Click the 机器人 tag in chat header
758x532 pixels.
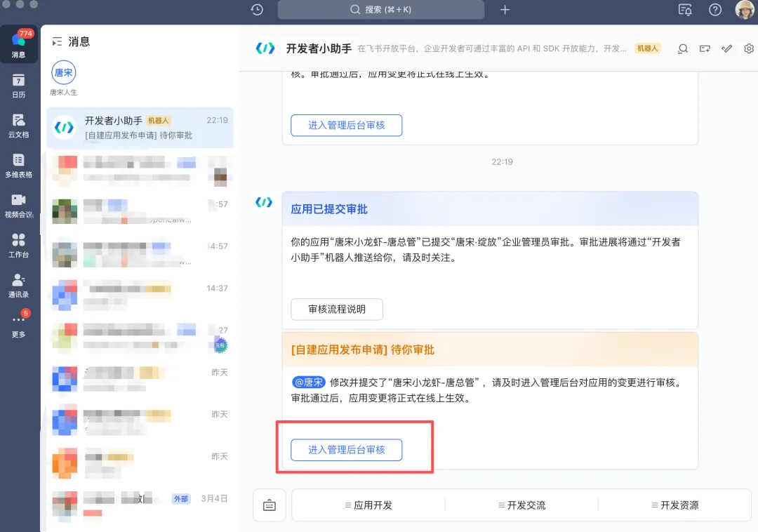(647, 48)
